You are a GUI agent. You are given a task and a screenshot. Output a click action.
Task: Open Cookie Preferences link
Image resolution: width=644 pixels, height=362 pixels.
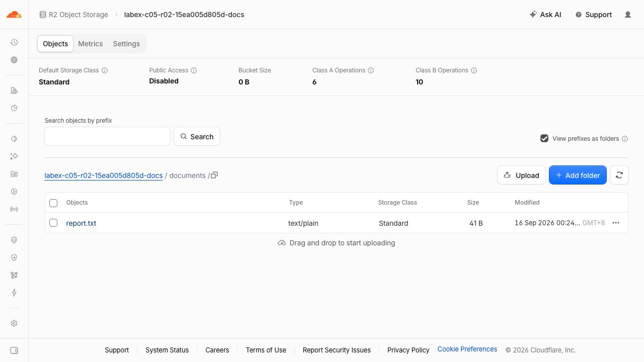[467, 349]
